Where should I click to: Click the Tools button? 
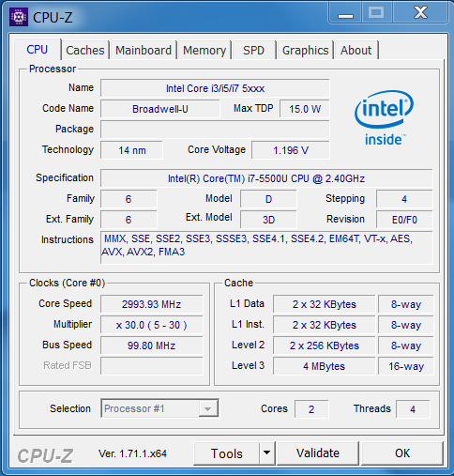point(227,453)
